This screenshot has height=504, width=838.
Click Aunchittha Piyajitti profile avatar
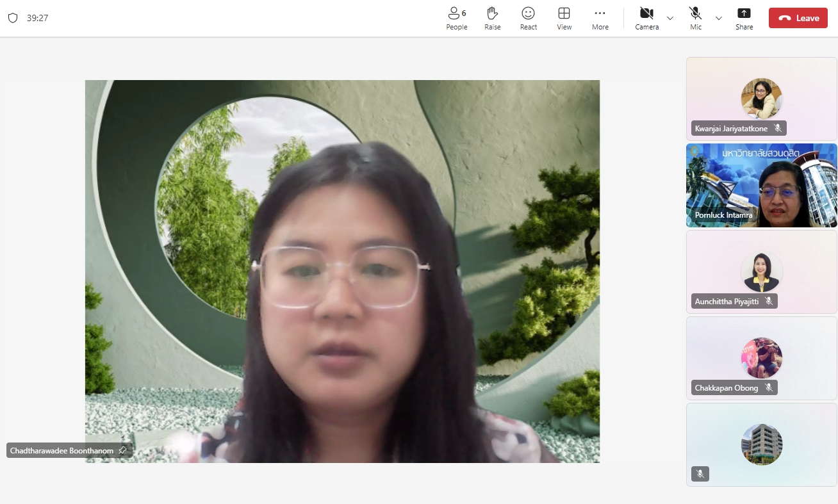click(761, 272)
